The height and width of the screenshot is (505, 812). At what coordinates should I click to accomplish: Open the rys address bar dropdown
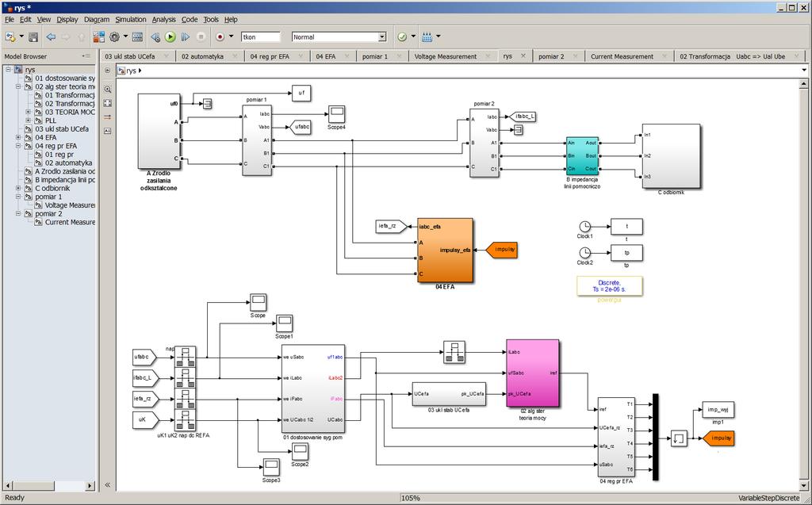(804, 71)
